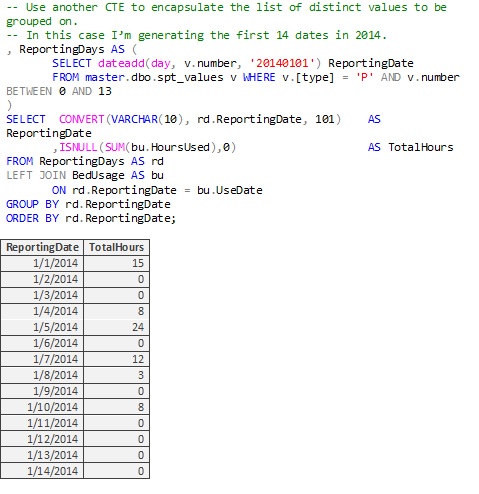Screen dimensions: 479x494
Task: Click TotalHours value 0 for 1/2/2014
Action: click(x=116, y=279)
